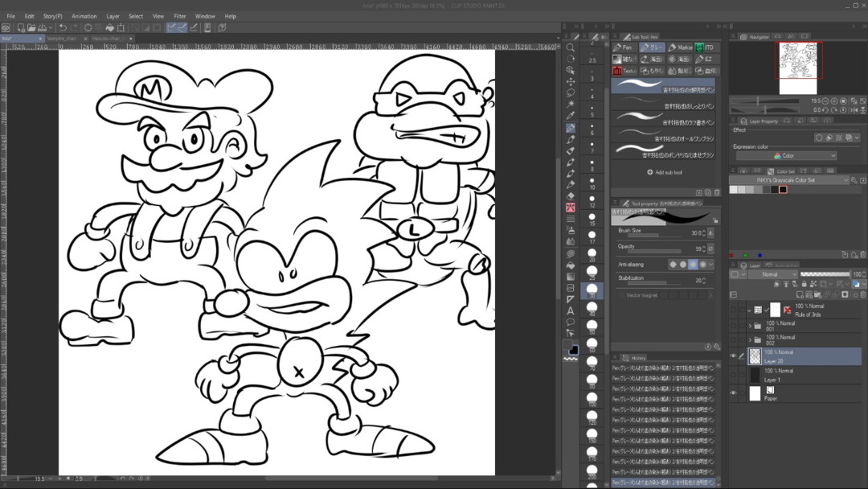This screenshot has height=489, width=868.
Task: Select the Zoom magnifier tool
Action: coord(571,47)
